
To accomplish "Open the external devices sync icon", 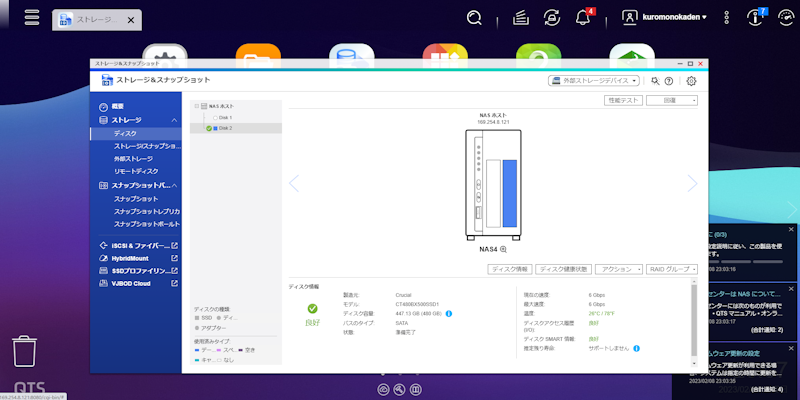I will click(x=552, y=18).
